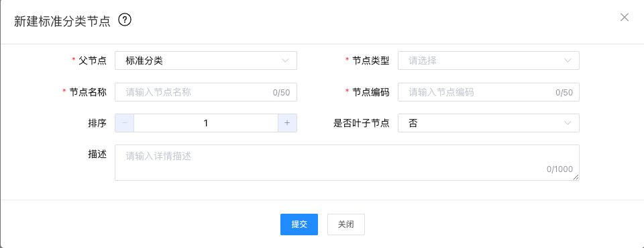Open the 是否叶子节点 dropdown showing 否
The image size is (644, 248).
click(x=489, y=123)
